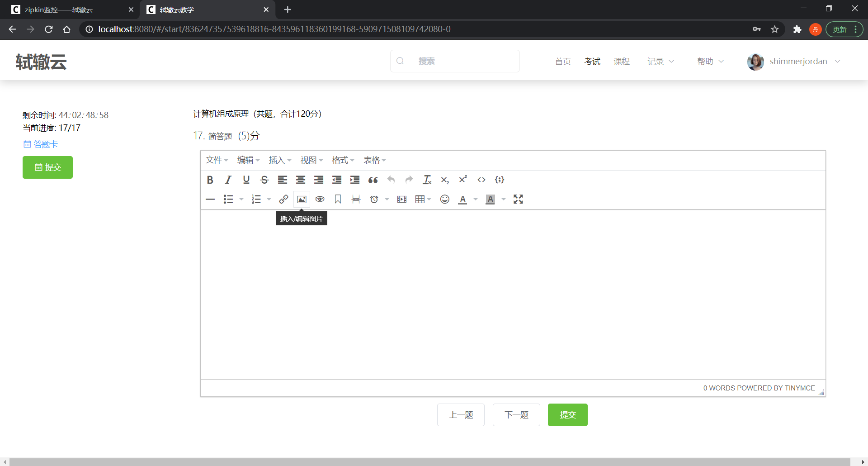Insert date/time with the clock icon
The height and width of the screenshot is (466, 868).
click(374, 199)
